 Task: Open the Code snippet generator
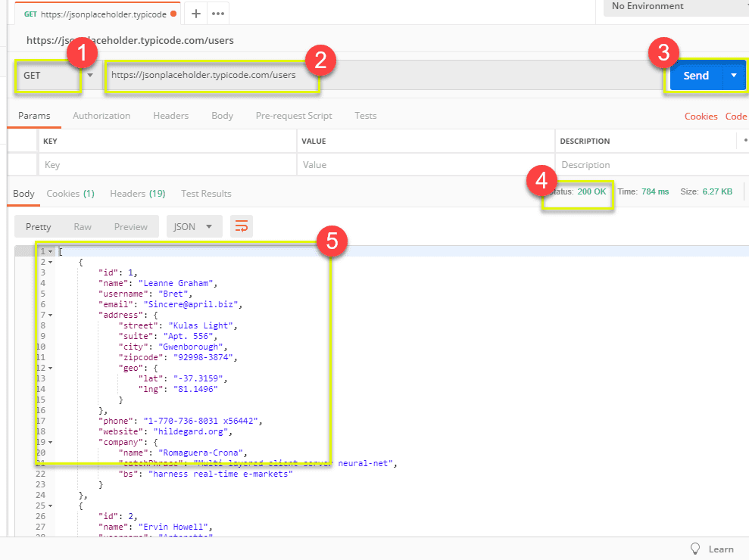pos(736,116)
